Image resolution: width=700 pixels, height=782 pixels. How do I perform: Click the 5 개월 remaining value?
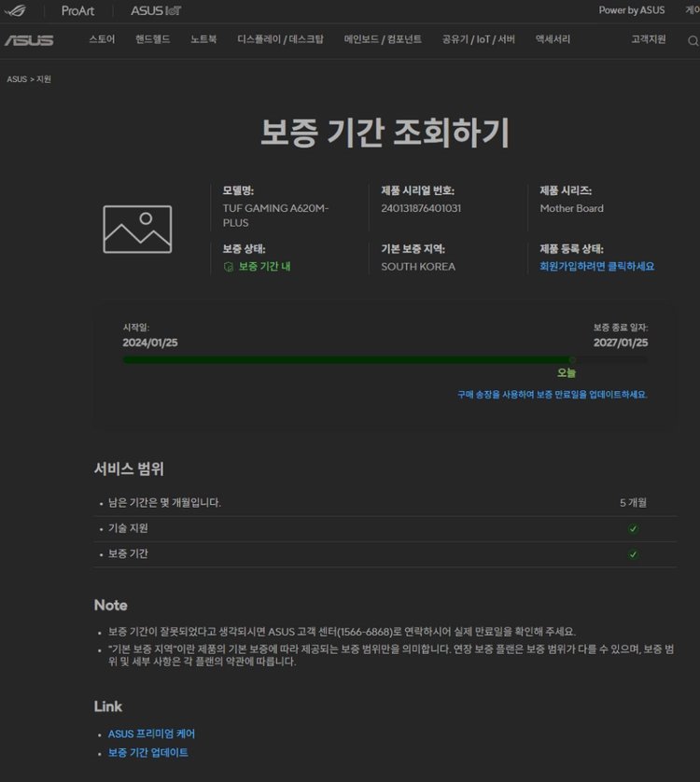point(633,503)
